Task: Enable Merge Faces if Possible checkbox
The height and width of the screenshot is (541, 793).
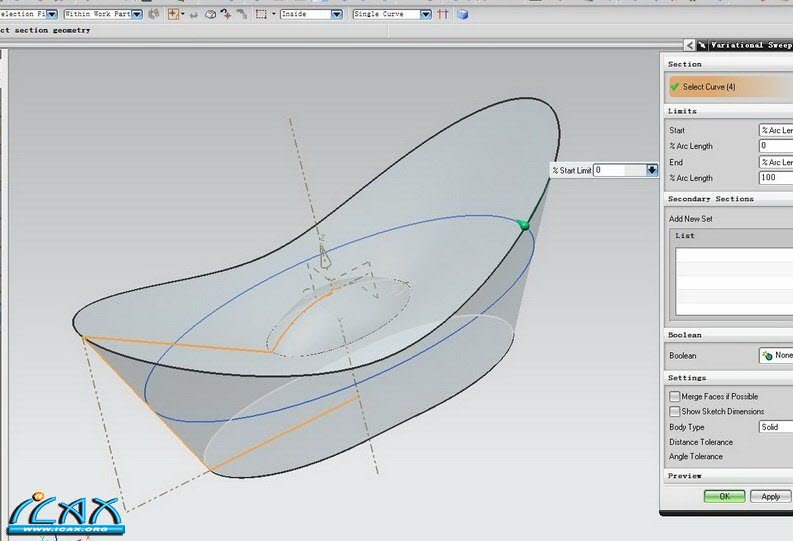Action: click(674, 397)
